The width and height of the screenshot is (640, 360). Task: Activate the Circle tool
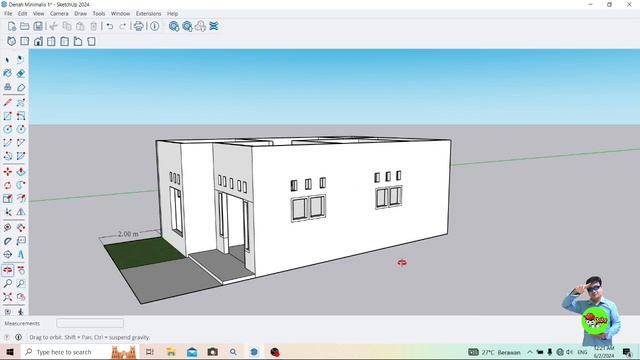pos(7,129)
